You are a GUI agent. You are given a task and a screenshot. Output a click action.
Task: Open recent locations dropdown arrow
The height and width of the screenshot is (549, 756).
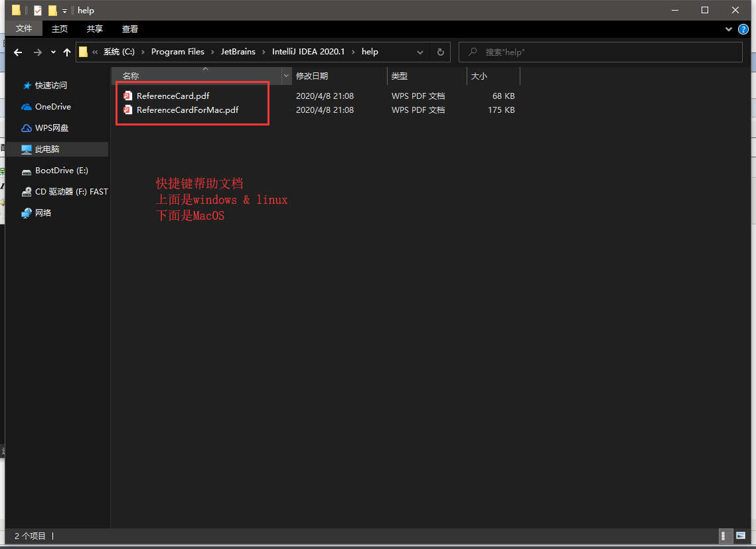point(53,52)
